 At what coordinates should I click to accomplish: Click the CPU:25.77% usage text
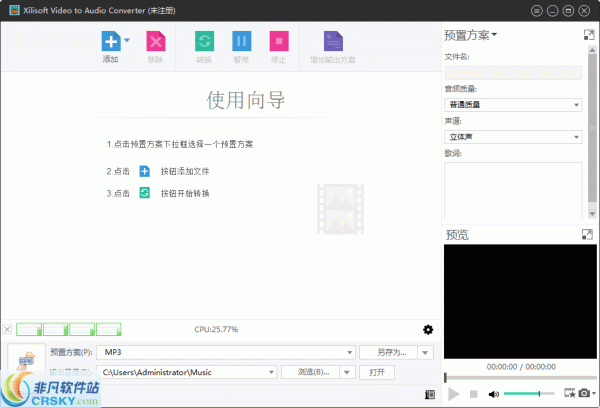point(216,329)
